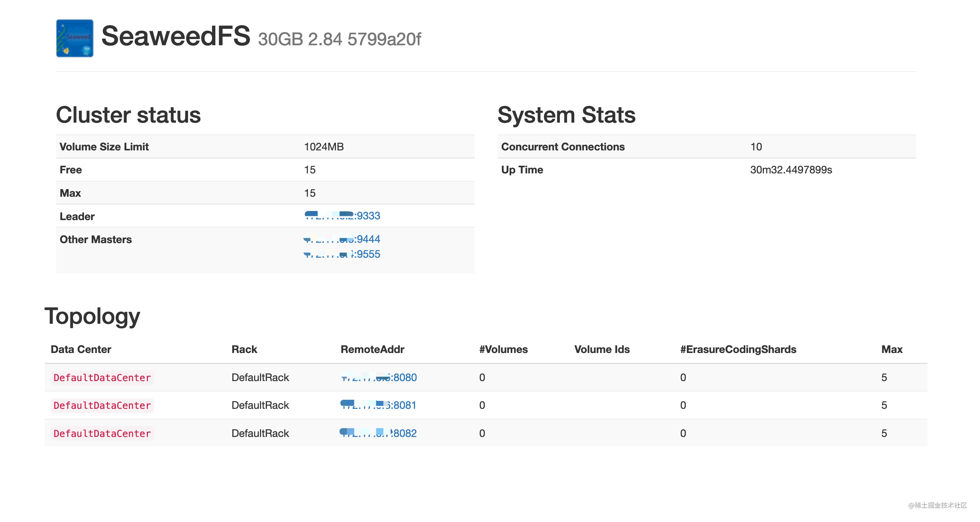Click the Up Time value
This screenshot has width=980, height=522.
click(x=791, y=170)
